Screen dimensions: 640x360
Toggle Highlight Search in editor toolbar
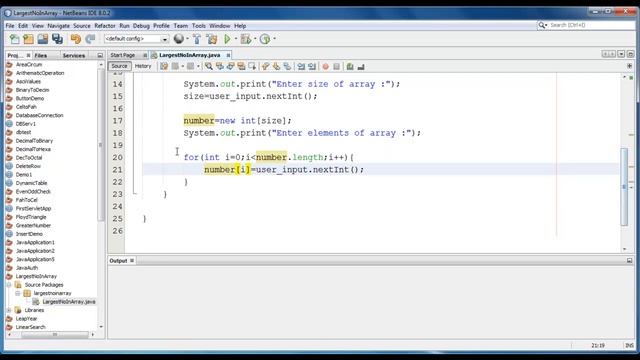[241, 66]
